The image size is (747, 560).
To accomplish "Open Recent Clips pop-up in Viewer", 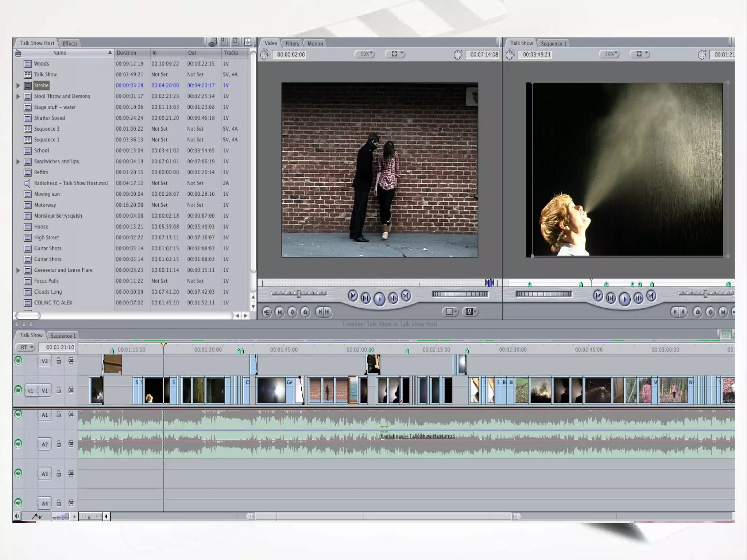I will point(450,312).
